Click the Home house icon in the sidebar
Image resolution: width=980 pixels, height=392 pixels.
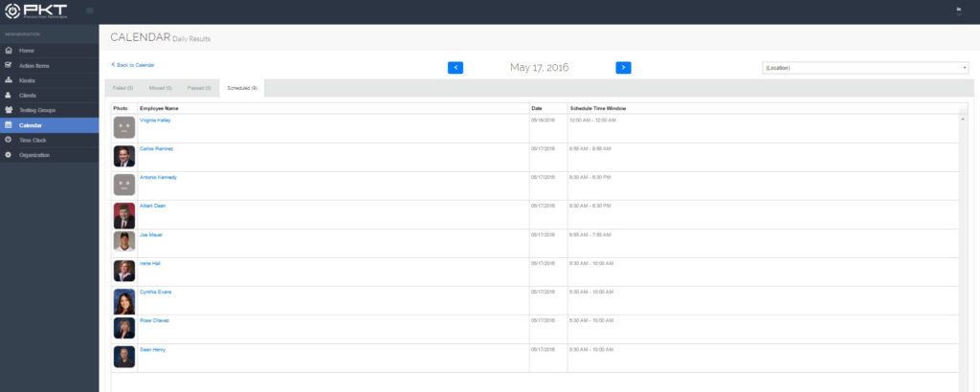[x=9, y=50]
